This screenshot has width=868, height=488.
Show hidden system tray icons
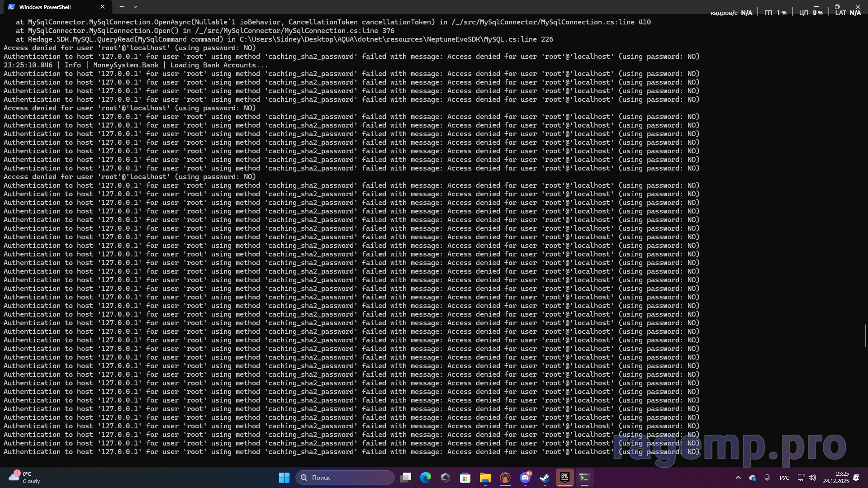pos(738,478)
